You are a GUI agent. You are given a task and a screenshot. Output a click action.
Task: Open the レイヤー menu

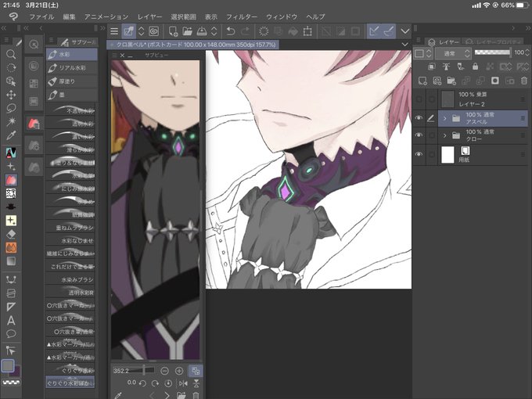149,16
